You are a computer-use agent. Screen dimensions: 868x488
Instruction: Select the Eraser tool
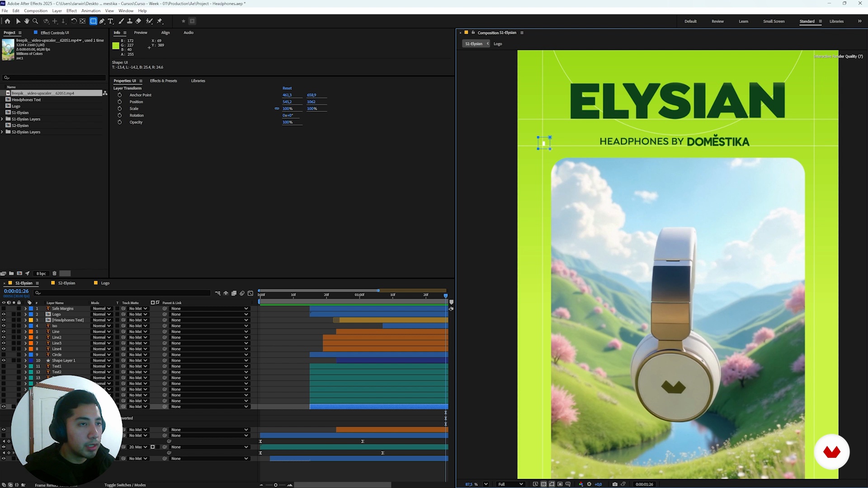tap(138, 21)
